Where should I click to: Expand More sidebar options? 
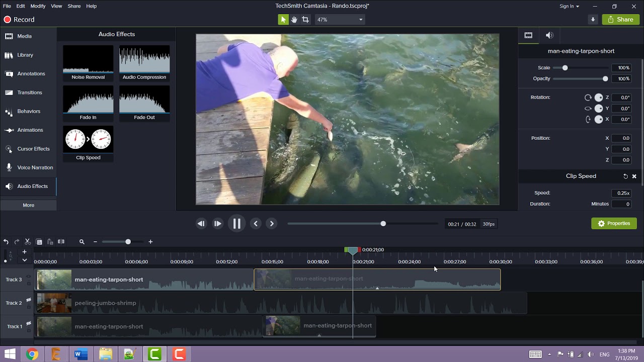point(28,205)
